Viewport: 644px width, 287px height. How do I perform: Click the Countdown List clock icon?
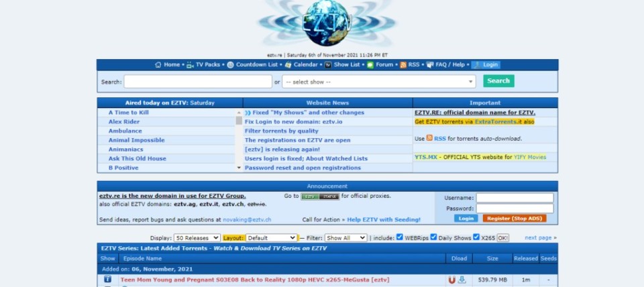tap(230, 65)
